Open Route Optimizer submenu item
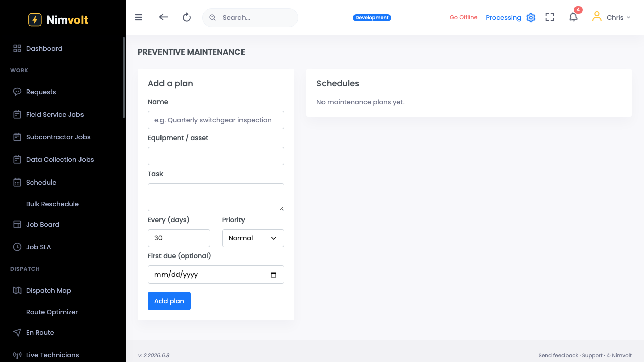Image resolution: width=644 pixels, height=362 pixels. [x=52, y=312]
